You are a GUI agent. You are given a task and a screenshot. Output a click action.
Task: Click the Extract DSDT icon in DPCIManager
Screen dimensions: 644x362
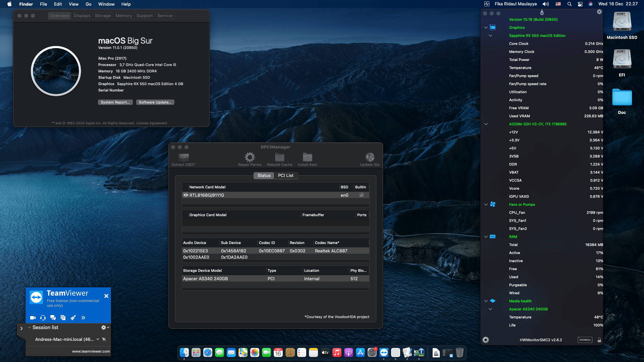point(183,157)
